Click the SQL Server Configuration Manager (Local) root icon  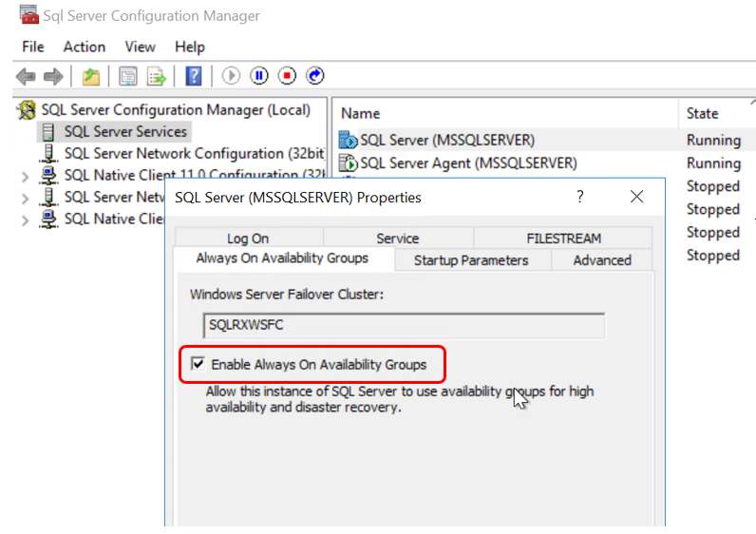27,110
